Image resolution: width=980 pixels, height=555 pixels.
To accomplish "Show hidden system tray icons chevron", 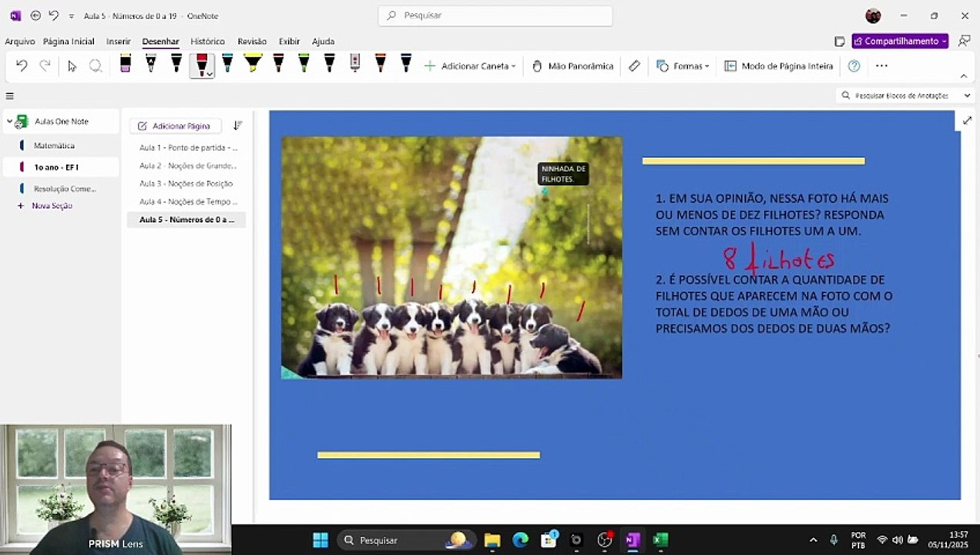I will click(x=813, y=540).
